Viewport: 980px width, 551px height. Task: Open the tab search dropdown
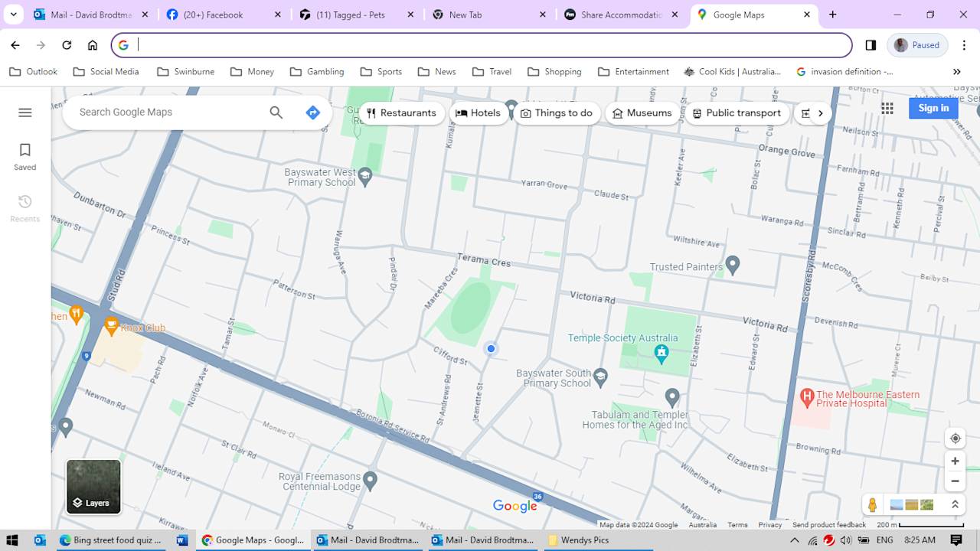click(13, 15)
